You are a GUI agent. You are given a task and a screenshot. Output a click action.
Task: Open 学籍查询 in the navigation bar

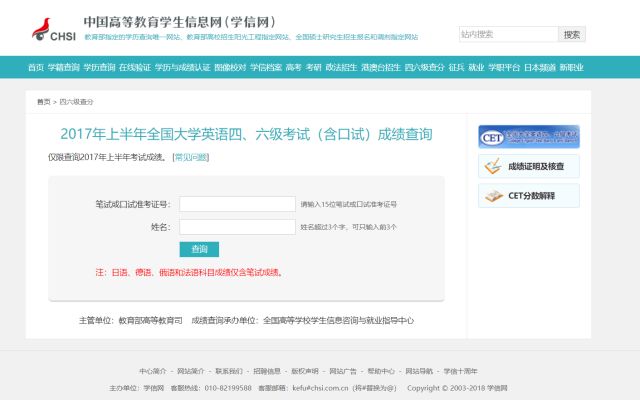[x=63, y=67]
